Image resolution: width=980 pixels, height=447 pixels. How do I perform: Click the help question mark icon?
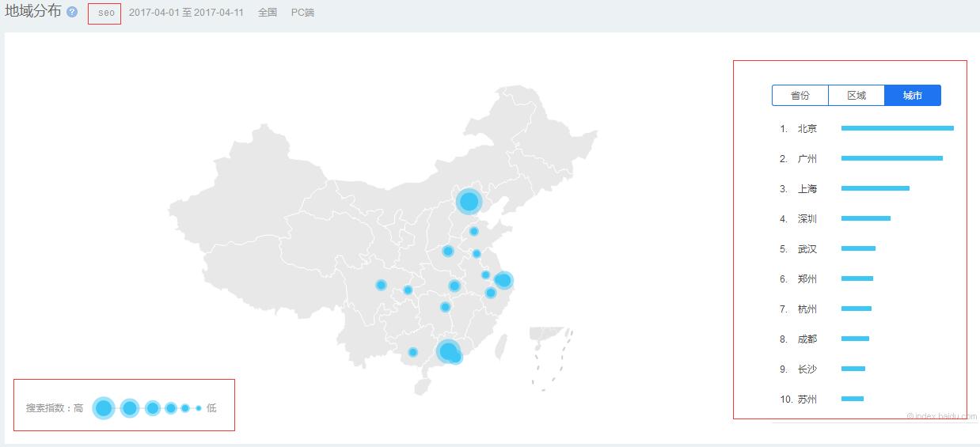pyautogui.click(x=73, y=13)
